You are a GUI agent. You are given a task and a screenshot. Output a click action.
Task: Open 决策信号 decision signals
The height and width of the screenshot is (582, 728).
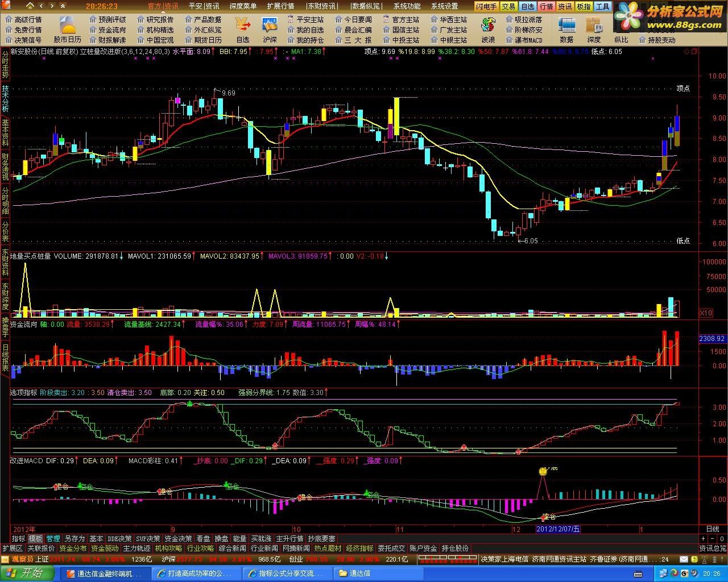pyautogui.click(x=23, y=40)
